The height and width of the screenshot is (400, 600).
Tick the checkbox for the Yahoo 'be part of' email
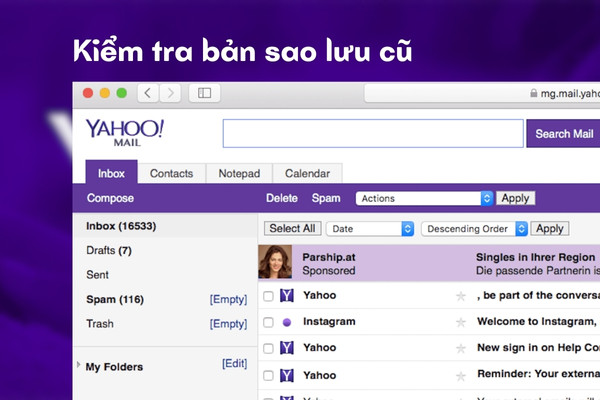268,296
